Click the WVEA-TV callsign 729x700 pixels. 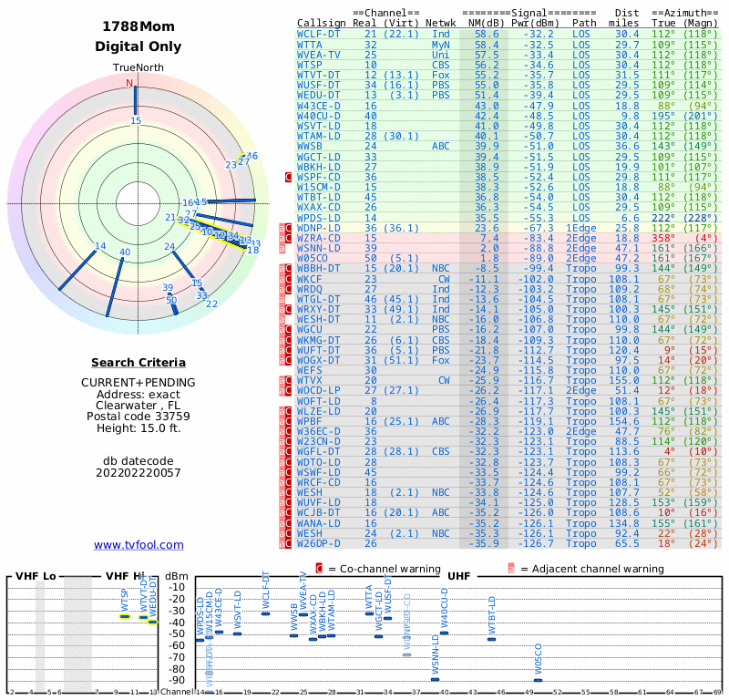pyautogui.click(x=318, y=55)
